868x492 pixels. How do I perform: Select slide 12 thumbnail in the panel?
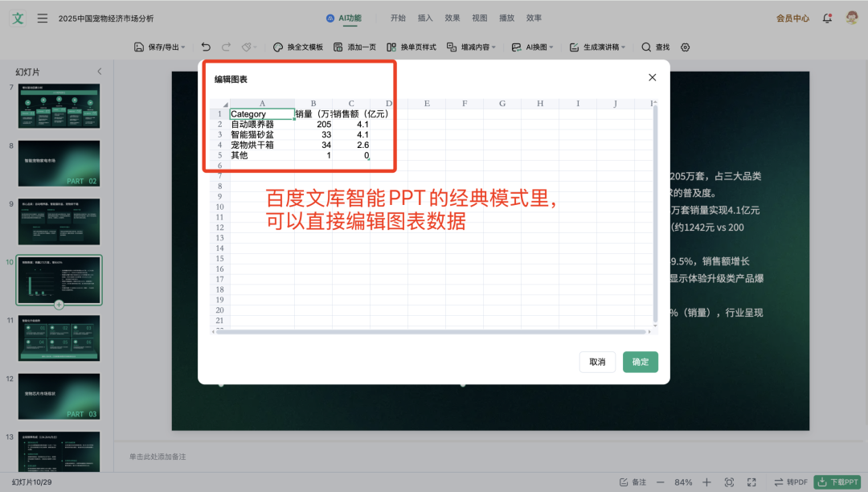point(59,396)
